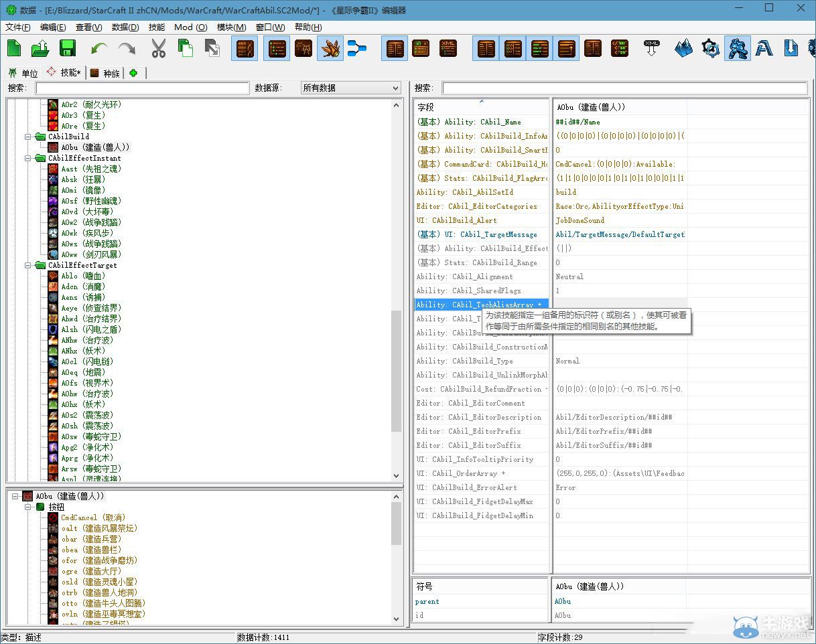The image size is (816, 644).
Task: Toggle the green-lines field display button
Action: (539, 48)
